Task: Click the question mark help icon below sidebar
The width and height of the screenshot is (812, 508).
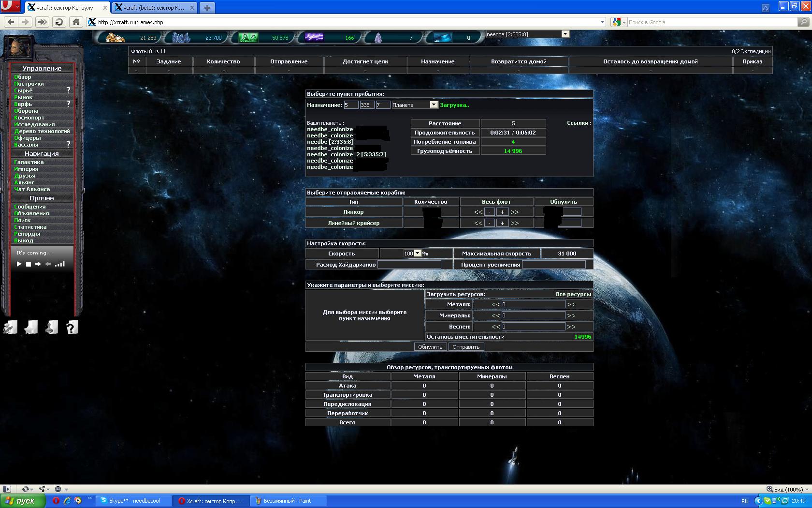Action: point(72,328)
